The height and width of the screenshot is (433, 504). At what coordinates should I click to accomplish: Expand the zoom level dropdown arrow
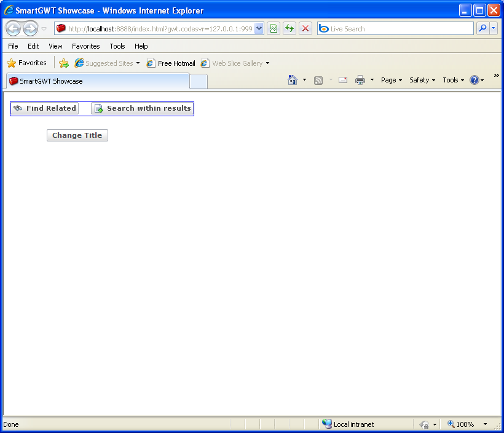point(485,424)
